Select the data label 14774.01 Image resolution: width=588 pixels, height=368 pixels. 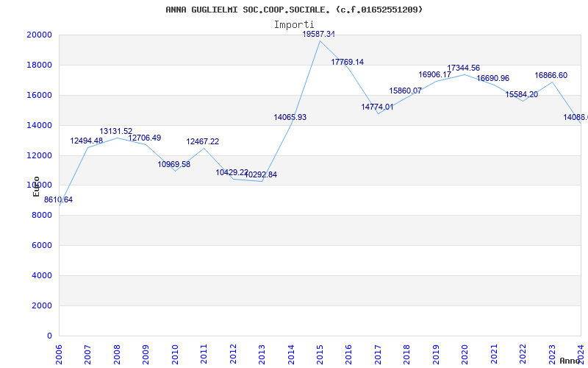point(377,107)
